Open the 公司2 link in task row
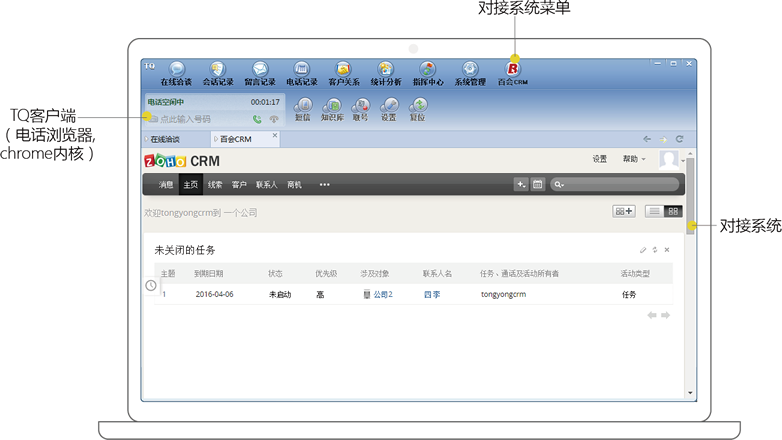This screenshot has width=782, height=440. tap(382, 295)
